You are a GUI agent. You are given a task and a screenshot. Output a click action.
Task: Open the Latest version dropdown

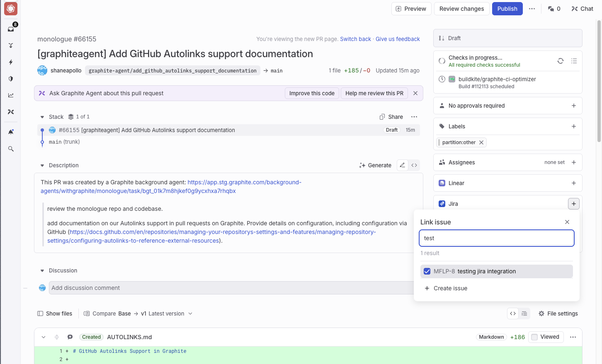click(167, 313)
